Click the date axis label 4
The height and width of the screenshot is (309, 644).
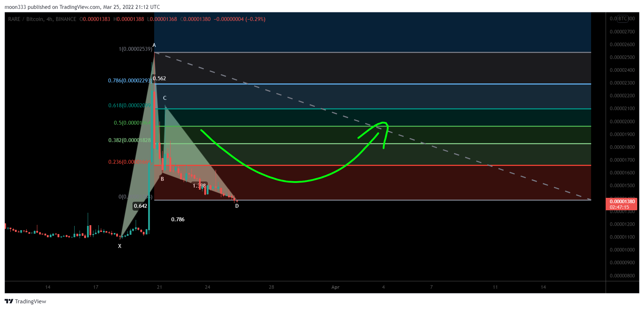pos(383,287)
